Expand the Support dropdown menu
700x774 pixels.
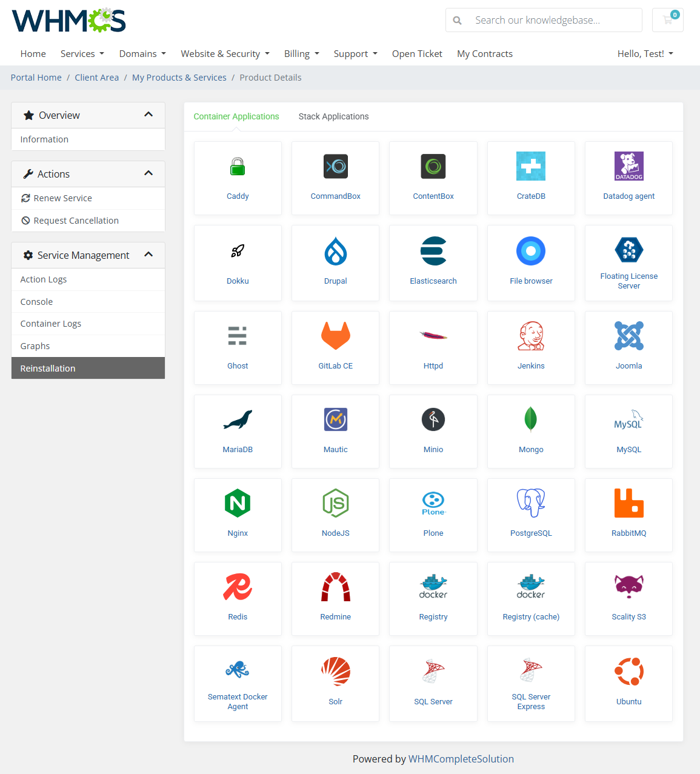356,54
